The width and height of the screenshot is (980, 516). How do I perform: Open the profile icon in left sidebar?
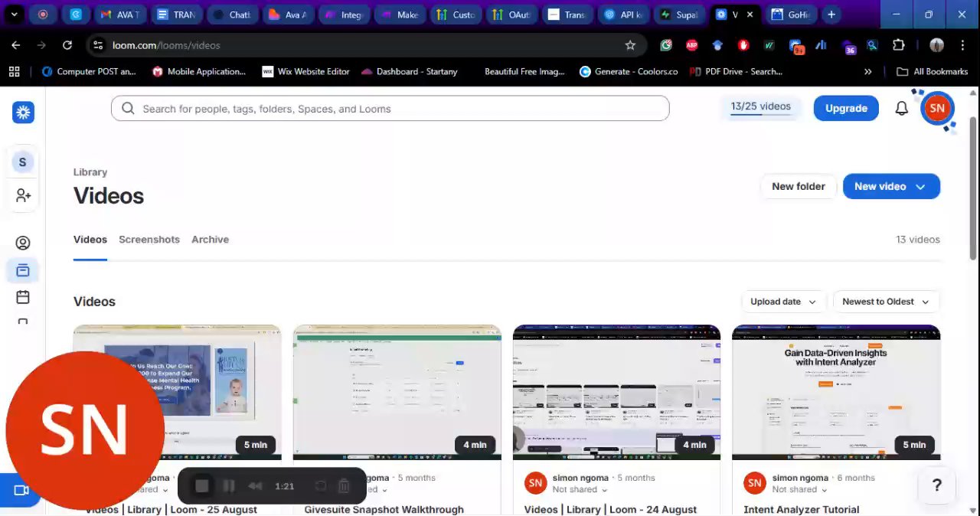23,243
